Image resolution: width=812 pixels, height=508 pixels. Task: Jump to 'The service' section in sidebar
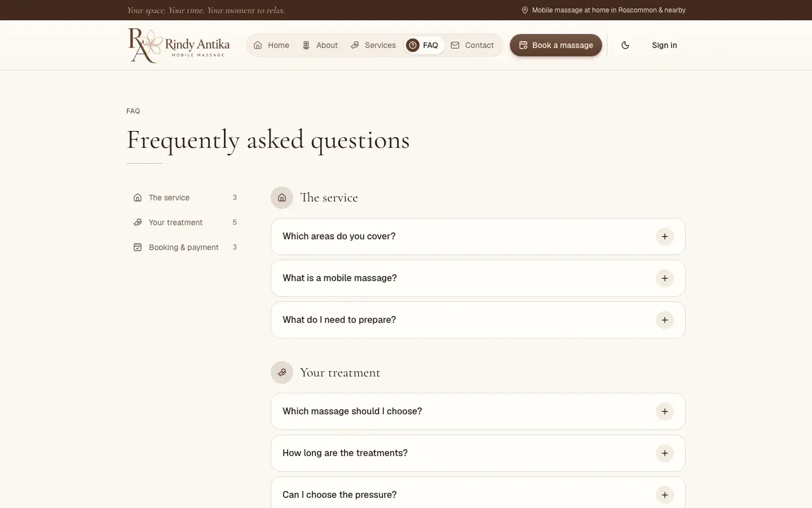click(185, 198)
